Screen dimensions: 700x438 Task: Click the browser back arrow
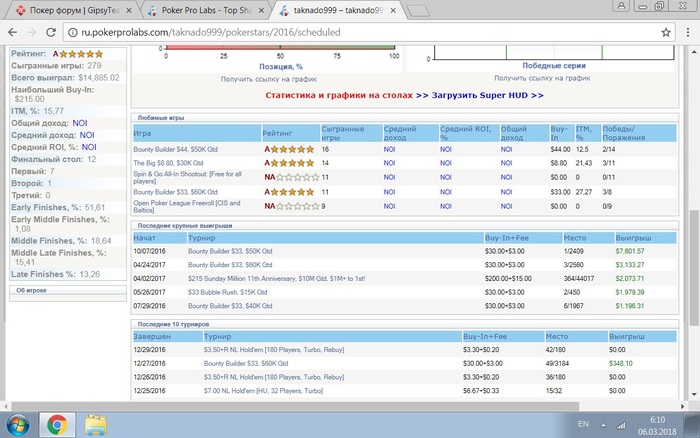(x=13, y=31)
